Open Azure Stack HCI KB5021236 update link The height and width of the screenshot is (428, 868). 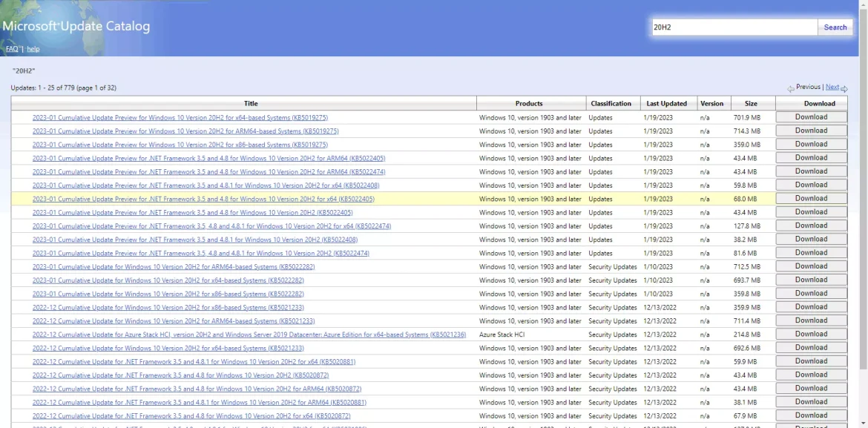tap(249, 335)
